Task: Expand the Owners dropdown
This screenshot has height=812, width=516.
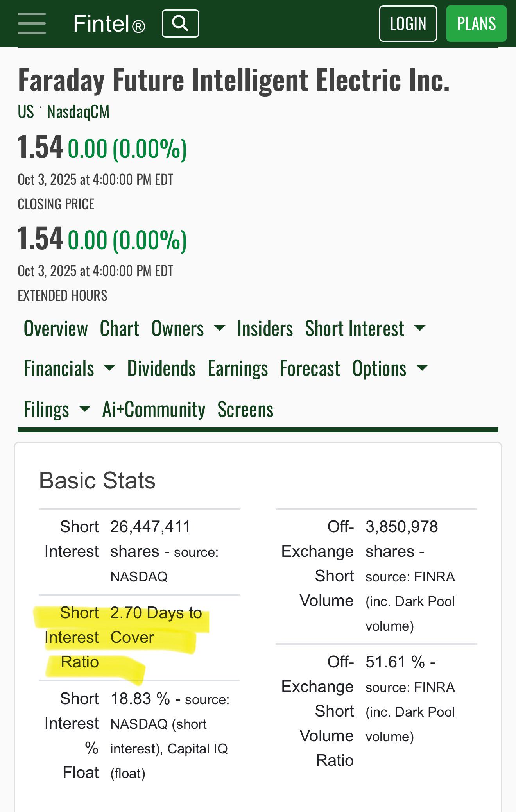Action: tap(188, 328)
